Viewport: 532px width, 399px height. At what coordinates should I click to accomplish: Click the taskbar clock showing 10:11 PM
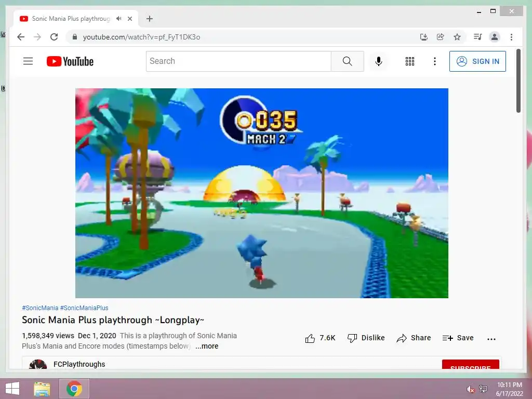coord(509,389)
